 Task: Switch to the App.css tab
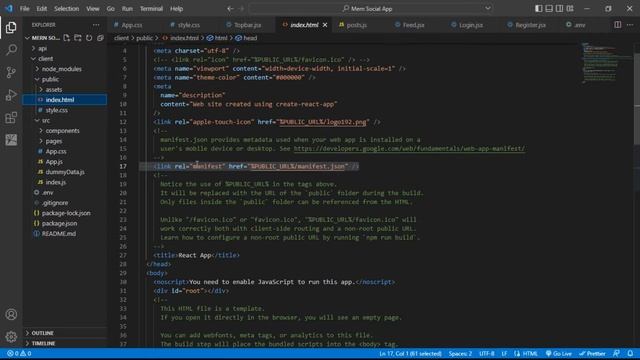point(132,25)
